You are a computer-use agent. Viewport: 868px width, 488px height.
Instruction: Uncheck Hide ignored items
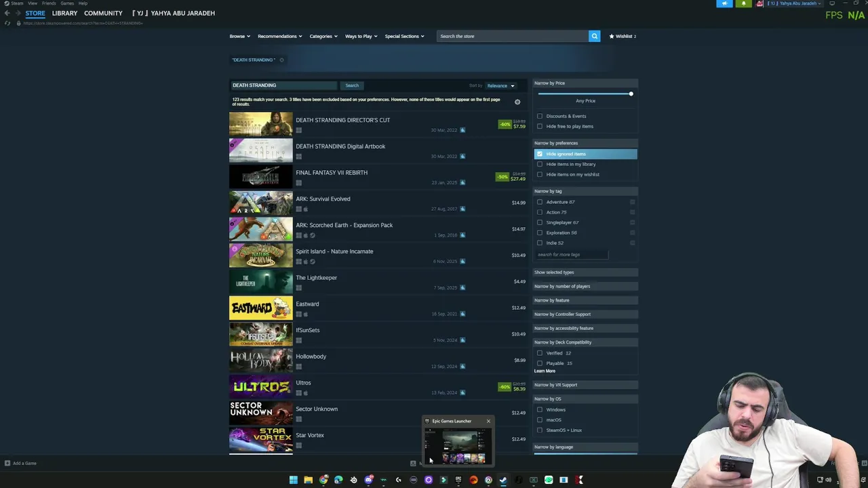point(540,154)
